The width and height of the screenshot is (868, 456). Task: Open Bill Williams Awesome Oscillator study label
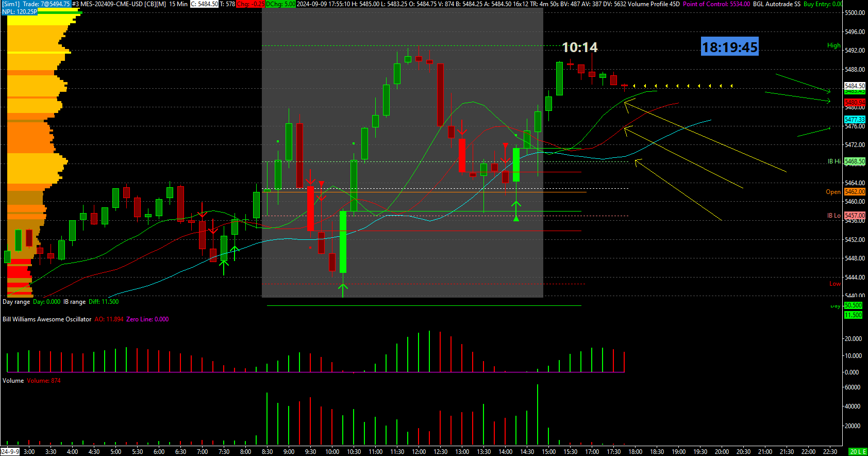[x=47, y=319]
